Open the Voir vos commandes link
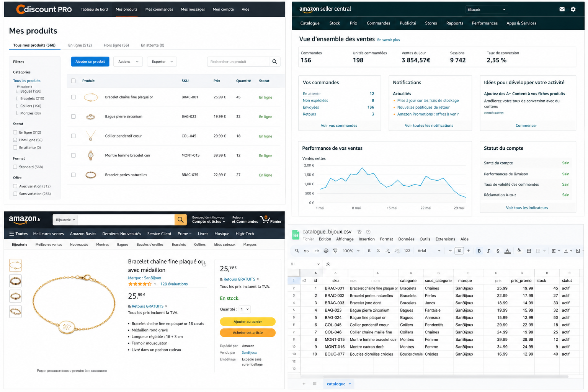Screen dimensions: 588x392 339,126
